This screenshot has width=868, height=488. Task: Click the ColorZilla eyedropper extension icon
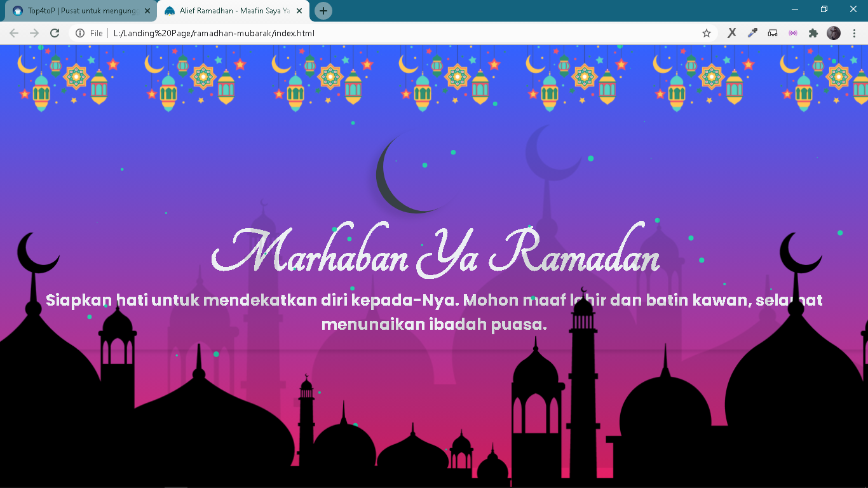click(752, 32)
